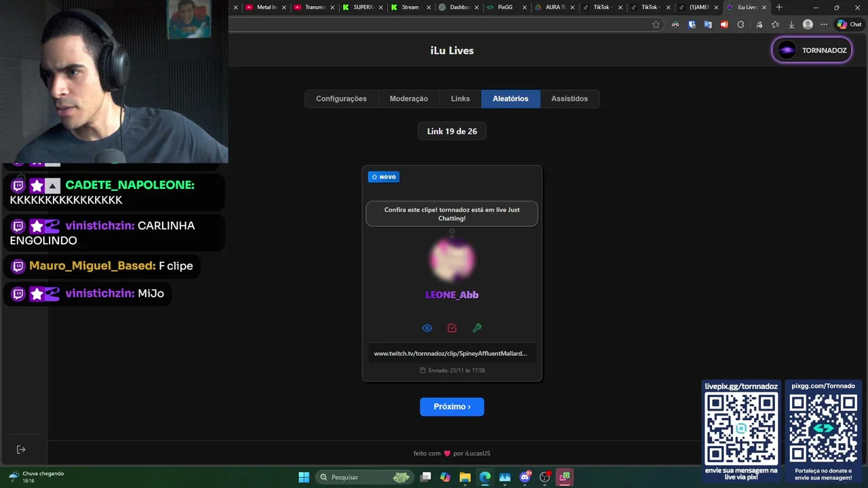
Task: Open browser downloads icon
Action: coord(791,24)
